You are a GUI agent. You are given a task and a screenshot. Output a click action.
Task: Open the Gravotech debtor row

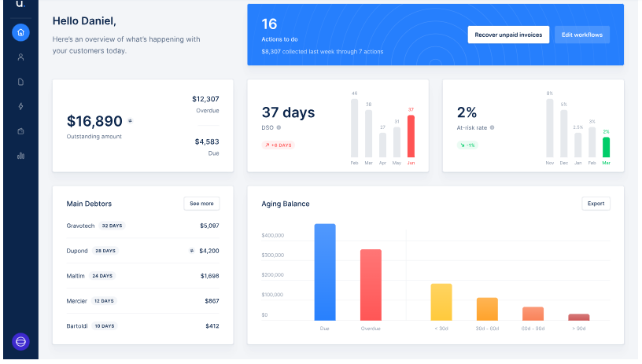point(142,226)
